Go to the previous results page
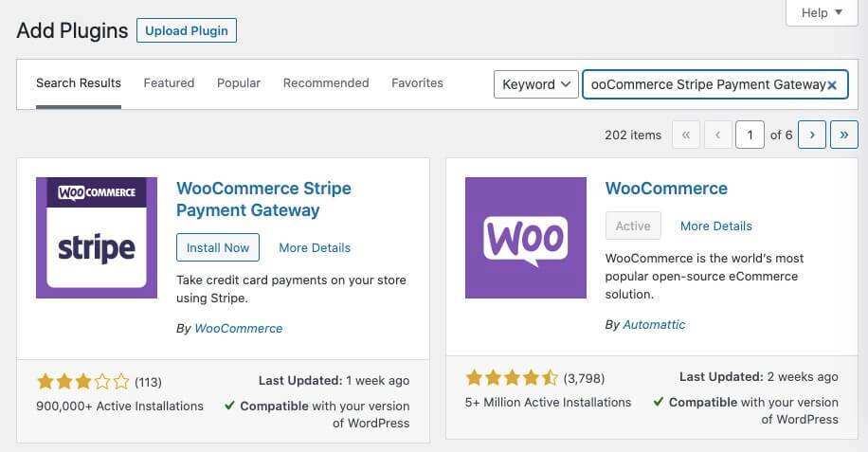The width and height of the screenshot is (868, 452). coord(717,135)
